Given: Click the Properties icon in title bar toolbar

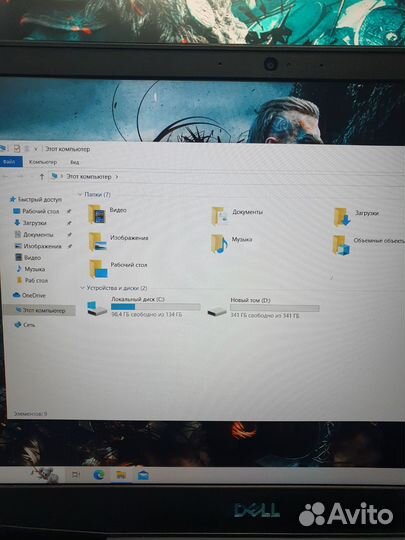Looking at the screenshot, I should (x=16, y=149).
